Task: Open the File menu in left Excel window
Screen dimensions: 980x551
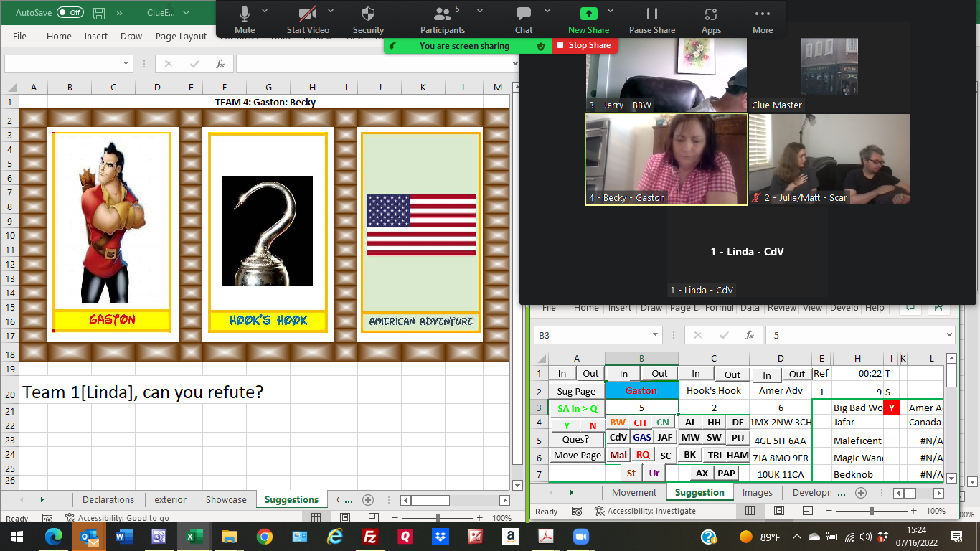Action: click(x=19, y=36)
